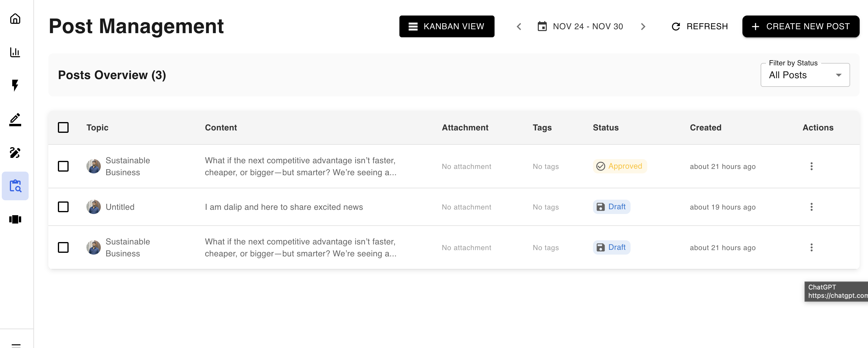Open the Analytics panel in the sidebar

tap(15, 52)
